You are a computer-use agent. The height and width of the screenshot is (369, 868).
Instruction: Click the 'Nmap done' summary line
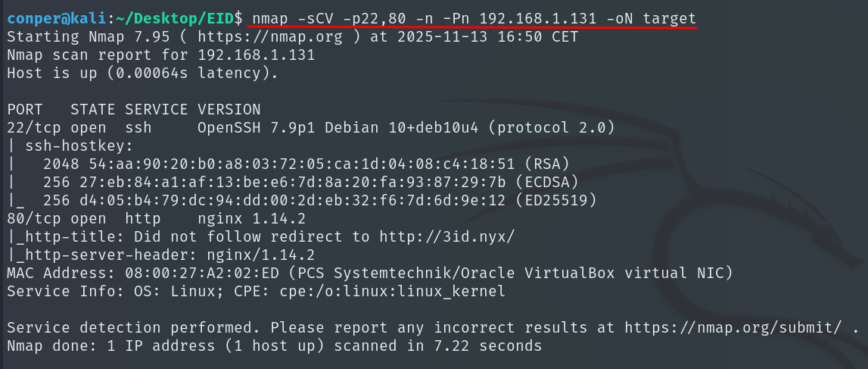click(x=274, y=346)
